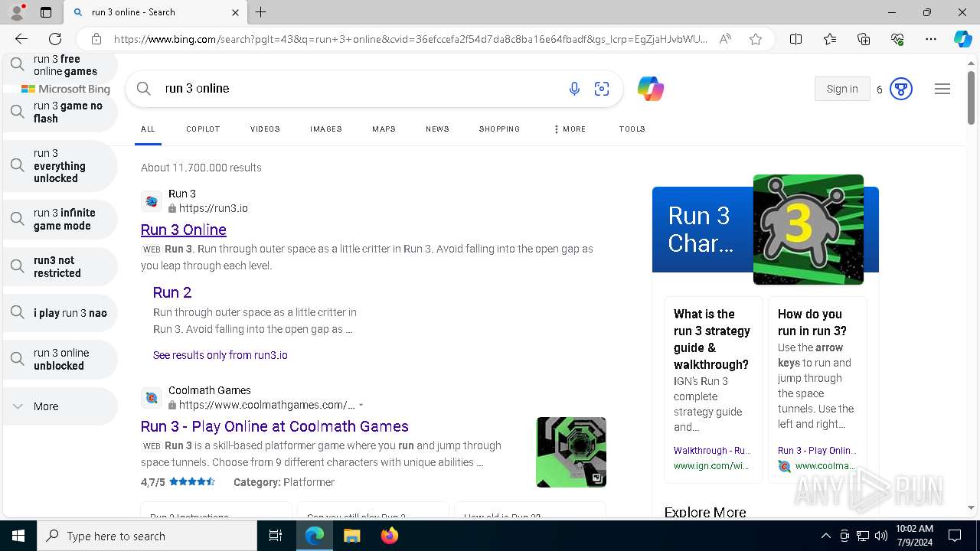980x551 pixels.
Task: Select 'i play run 3 nao' suggestion
Action: click(x=60, y=313)
